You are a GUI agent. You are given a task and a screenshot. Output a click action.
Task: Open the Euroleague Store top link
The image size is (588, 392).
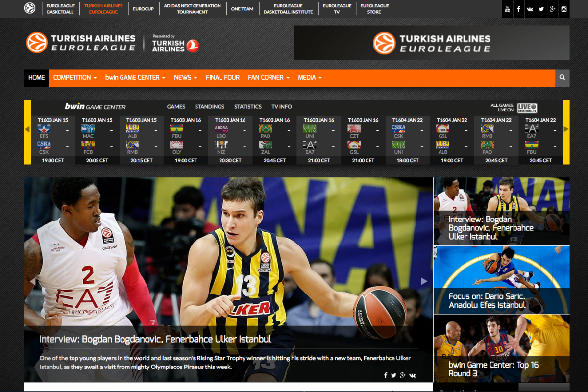(x=374, y=9)
